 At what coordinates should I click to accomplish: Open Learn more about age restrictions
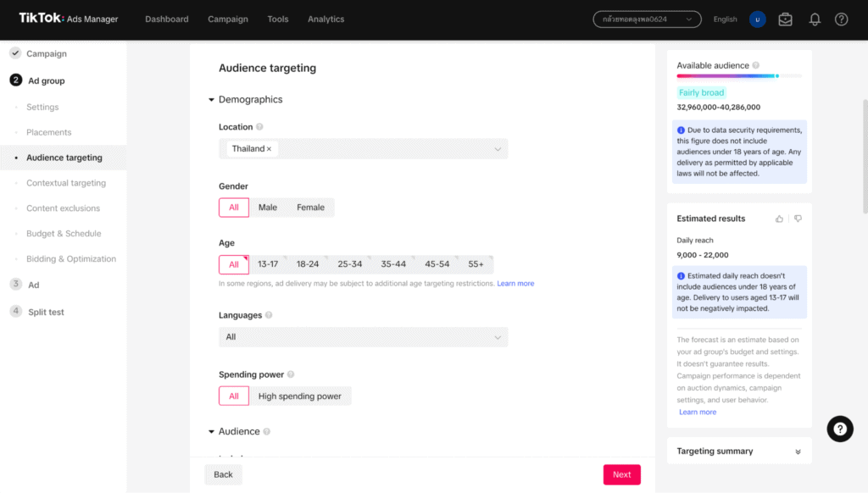click(515, 283)
